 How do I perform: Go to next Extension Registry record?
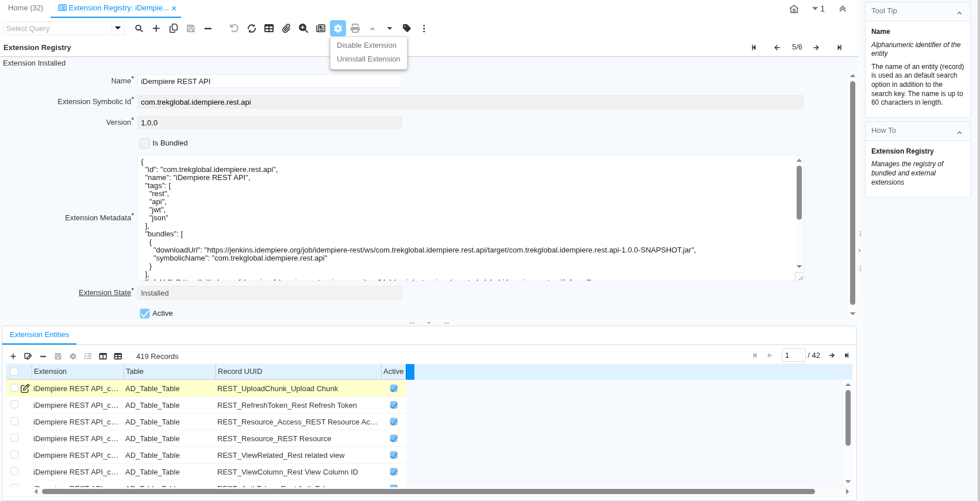pos(816,47)
